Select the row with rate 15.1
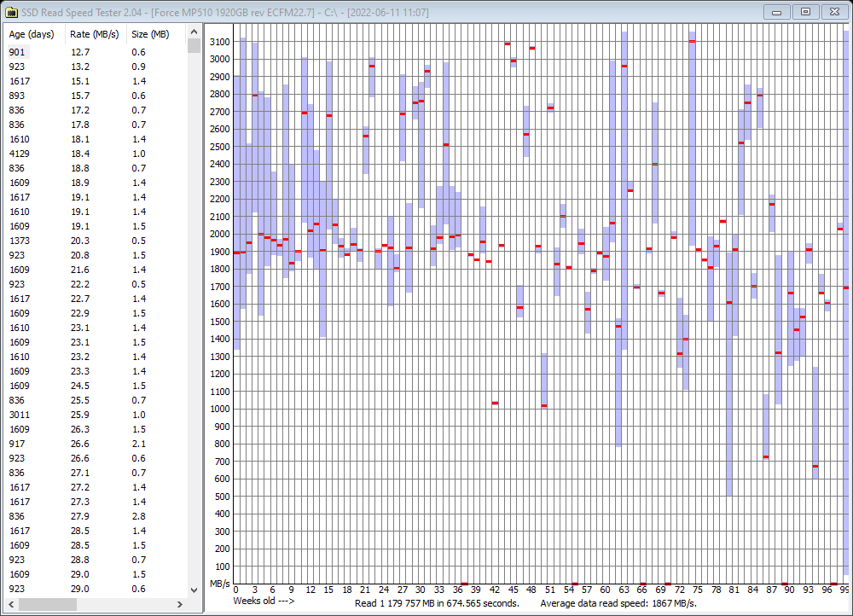 [x=96, y=81]
